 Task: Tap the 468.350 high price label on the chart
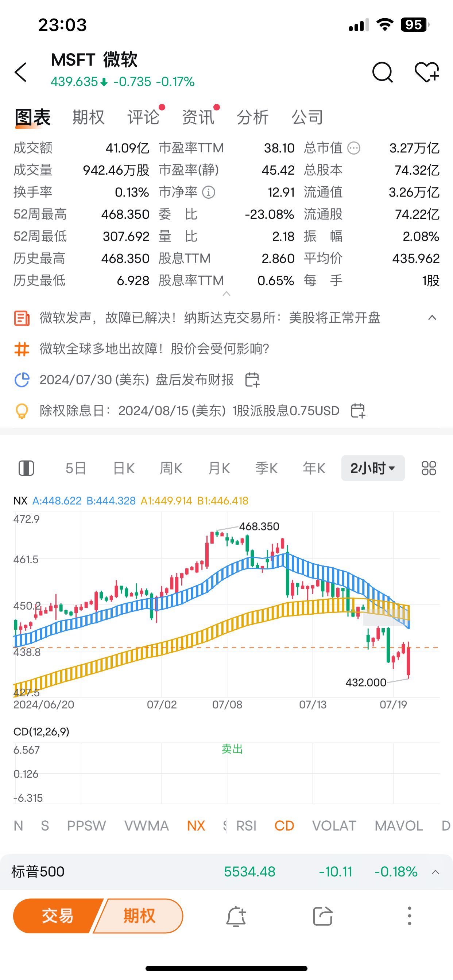tap(259, 526)
